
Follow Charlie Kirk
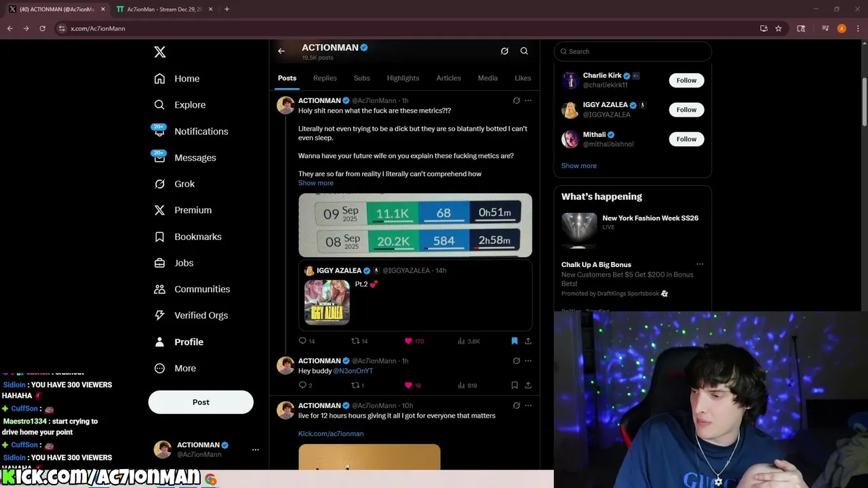coord(686,80)
